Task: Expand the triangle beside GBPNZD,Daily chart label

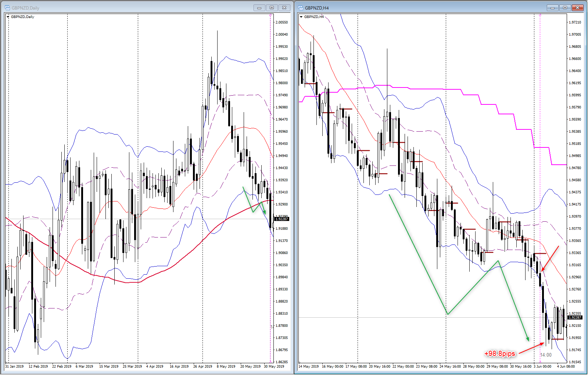Action: tap(8, 17)
